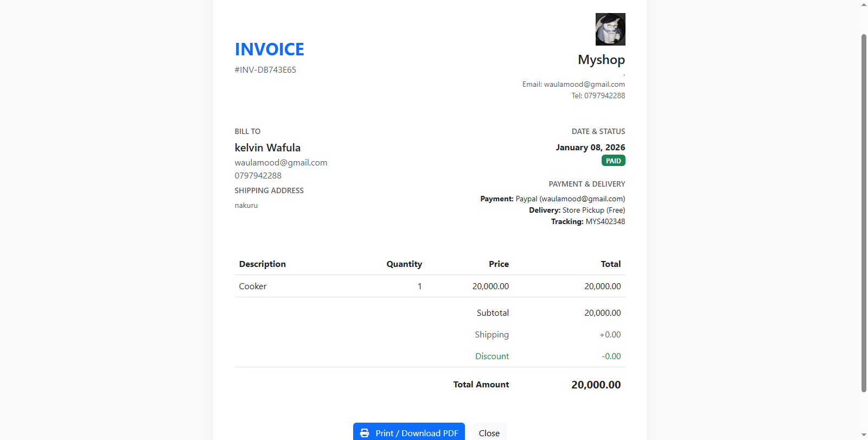Click the Quantity column header

click(x=404, y=264)
